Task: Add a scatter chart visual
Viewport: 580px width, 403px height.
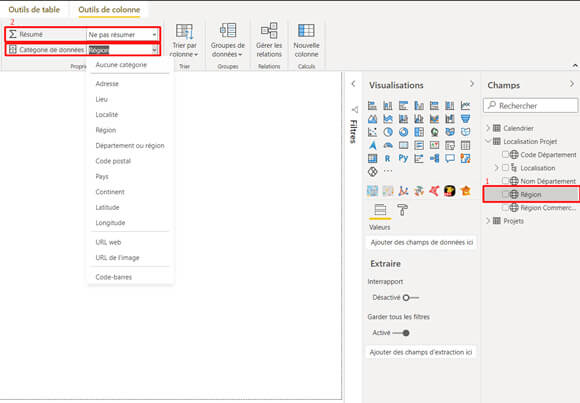Action: (x=372, y=132)
